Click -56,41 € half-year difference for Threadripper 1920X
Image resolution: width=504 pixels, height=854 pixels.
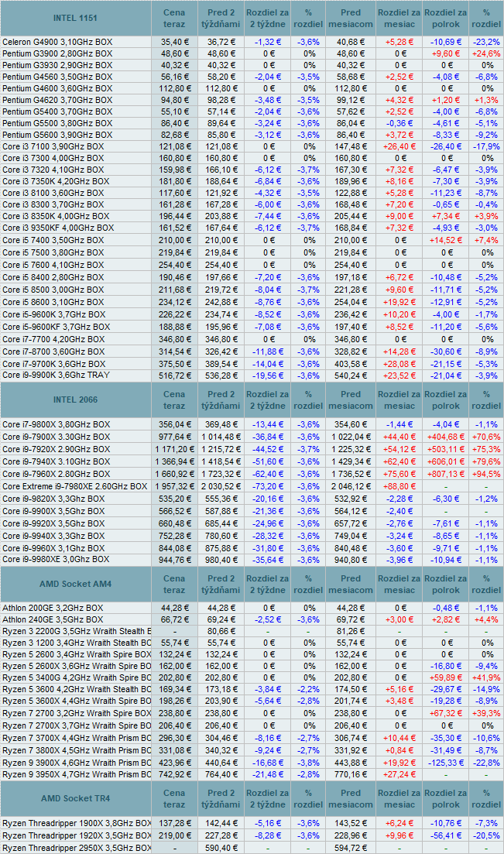pyautogui.click(x=447, y=835)
